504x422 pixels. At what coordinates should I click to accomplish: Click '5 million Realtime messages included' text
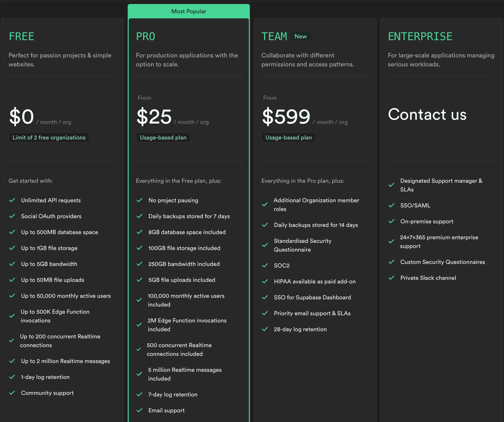[185, 374]
